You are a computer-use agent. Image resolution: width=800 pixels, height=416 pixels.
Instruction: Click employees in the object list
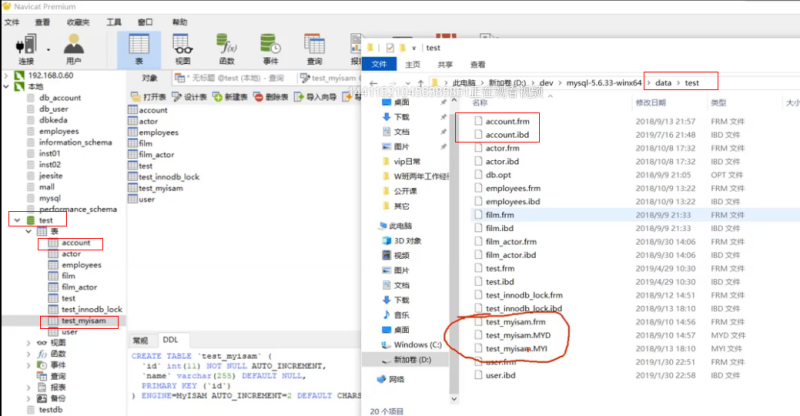click(x=158, y=132)
